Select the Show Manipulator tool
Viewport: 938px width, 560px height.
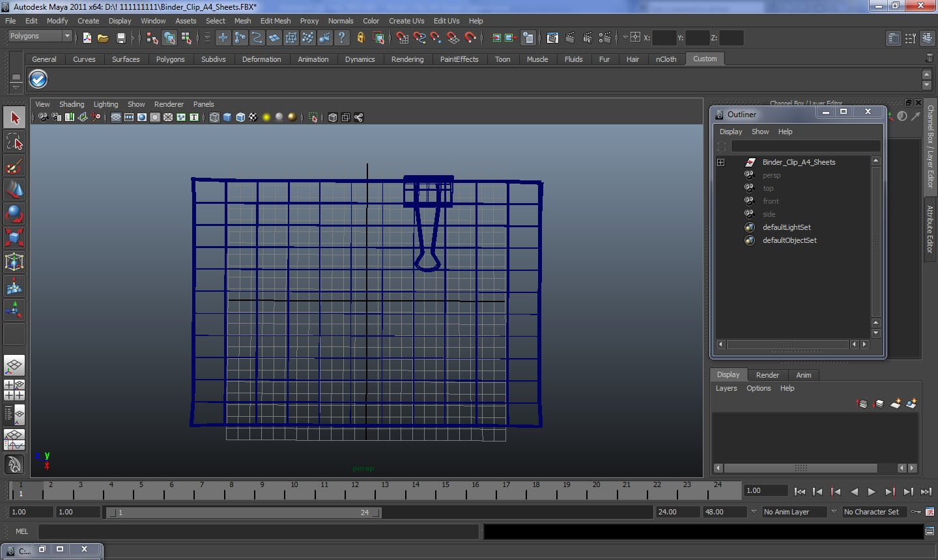click(14, 310)
